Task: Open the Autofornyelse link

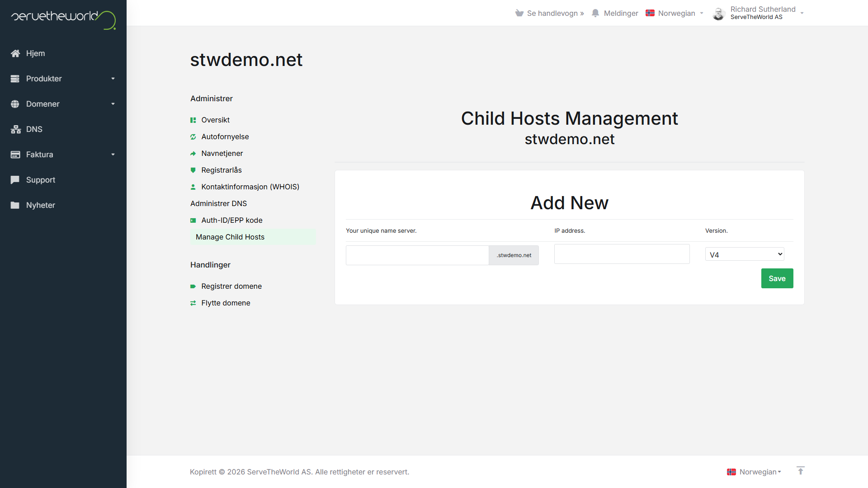Action: click(x=225, y=136)
